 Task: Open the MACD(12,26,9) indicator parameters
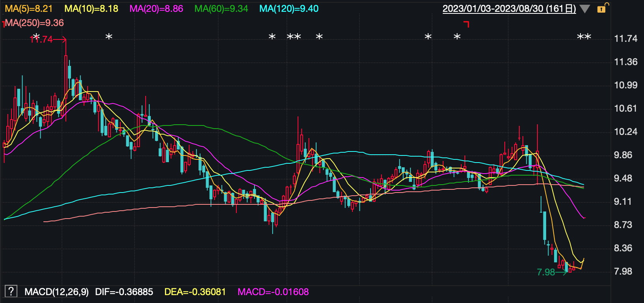coord(56,292)
